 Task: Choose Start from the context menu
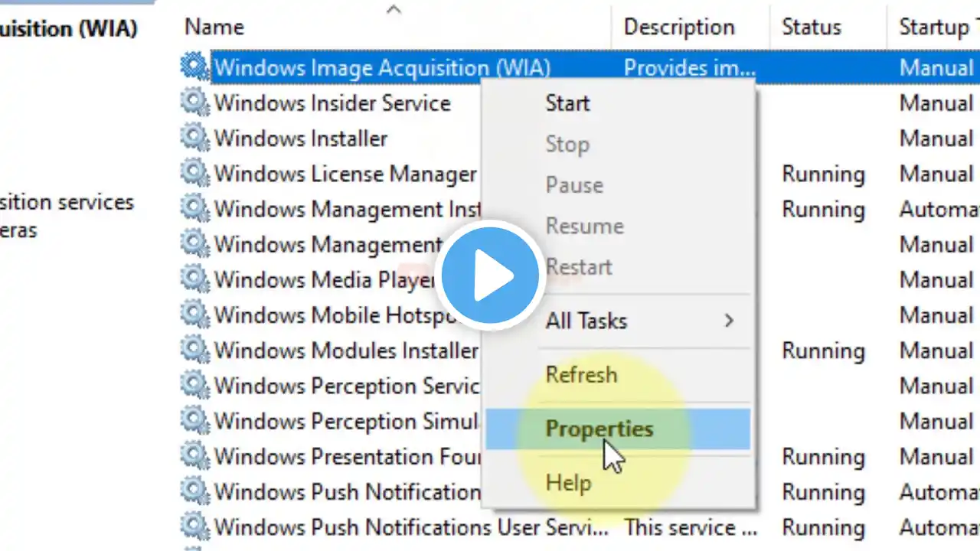point(567,103)
